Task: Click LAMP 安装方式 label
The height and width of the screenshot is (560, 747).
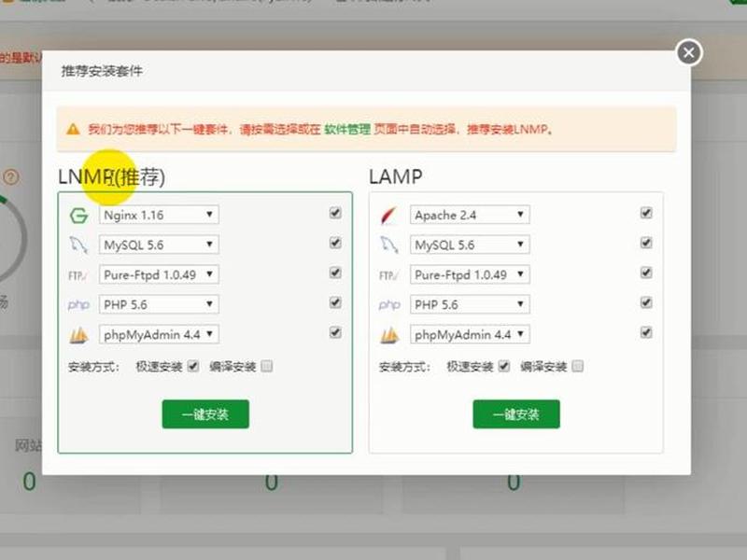Action: pyautogui.click(x=404, y=367)
